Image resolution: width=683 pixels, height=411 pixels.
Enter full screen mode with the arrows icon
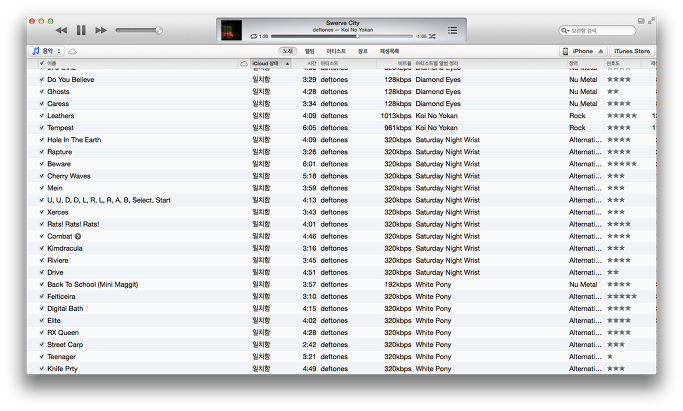[651, 21]
